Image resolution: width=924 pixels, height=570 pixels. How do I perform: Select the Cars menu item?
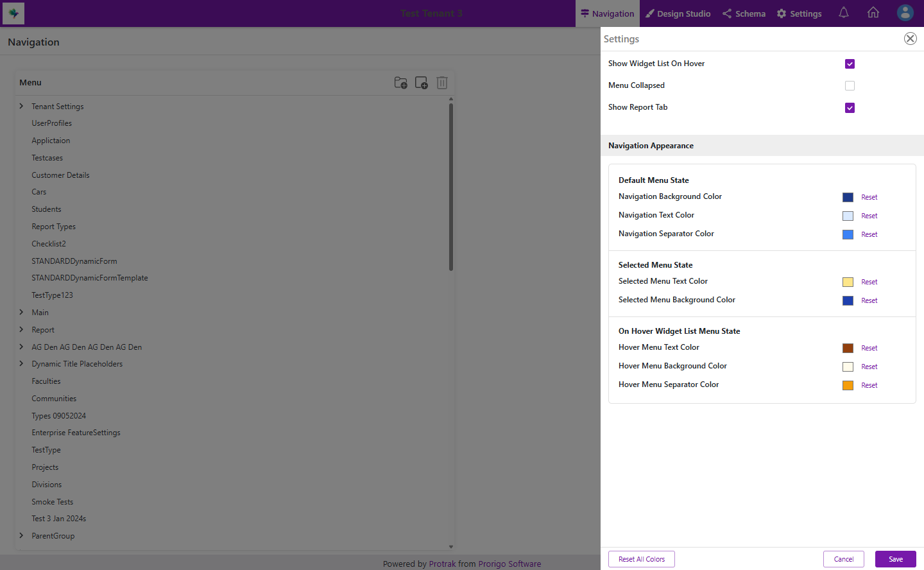click(x=39, y=192)
